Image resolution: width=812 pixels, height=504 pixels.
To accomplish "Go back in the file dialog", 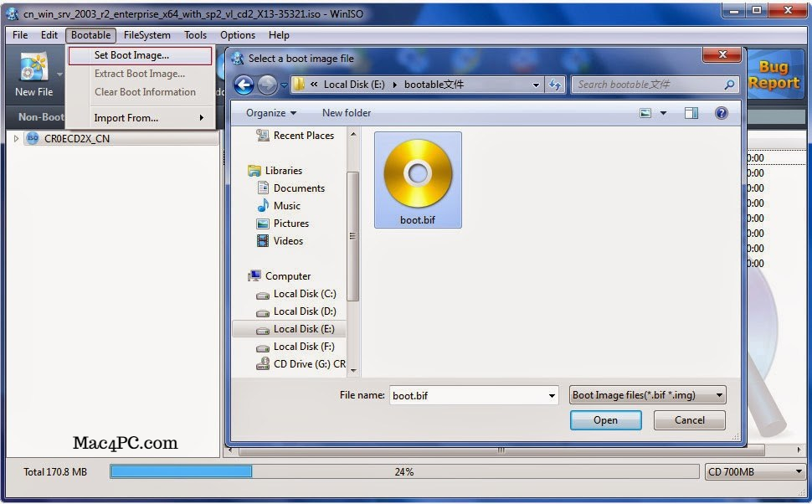I will pos(244,85).
